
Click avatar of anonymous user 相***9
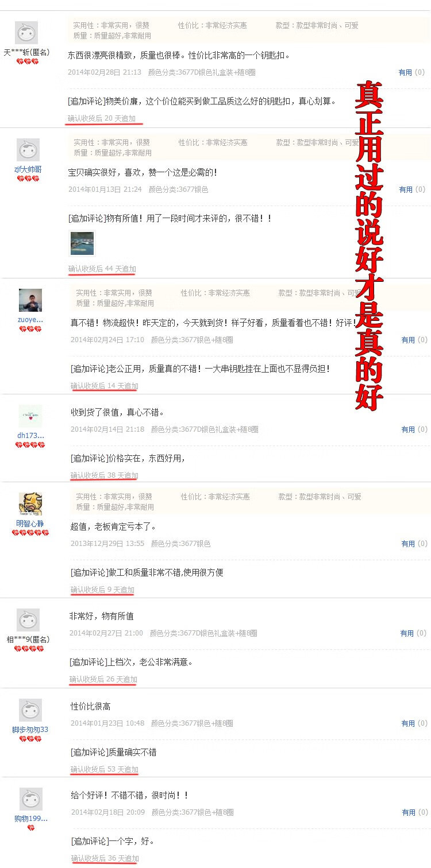pos(28,620)
